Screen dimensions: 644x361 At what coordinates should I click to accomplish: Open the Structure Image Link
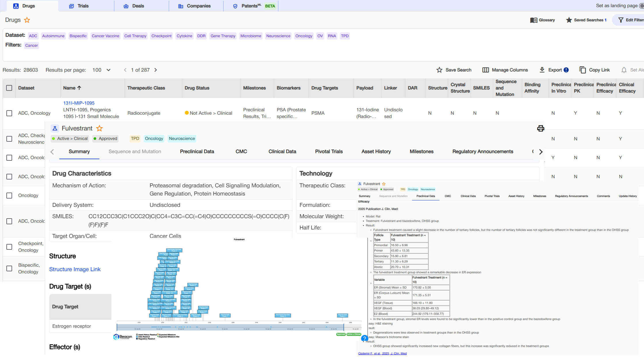coord(75,269)
